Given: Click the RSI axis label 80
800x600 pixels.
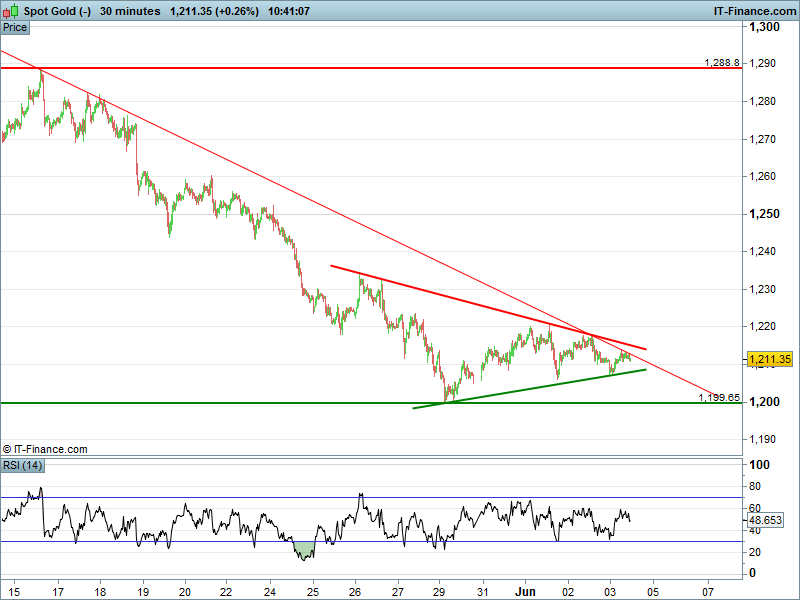Looking at the screenshot, I should 755,486.
